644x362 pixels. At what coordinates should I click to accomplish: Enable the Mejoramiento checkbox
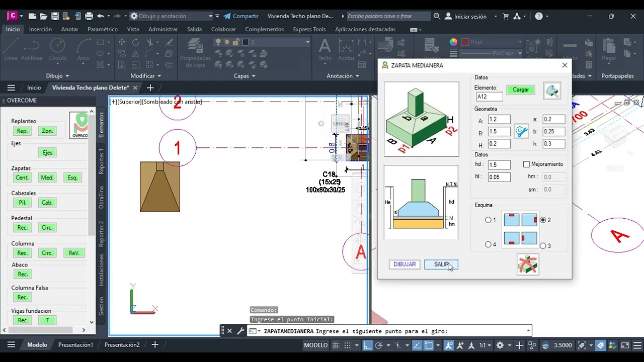pyautogui.click(x=526, y=164)
